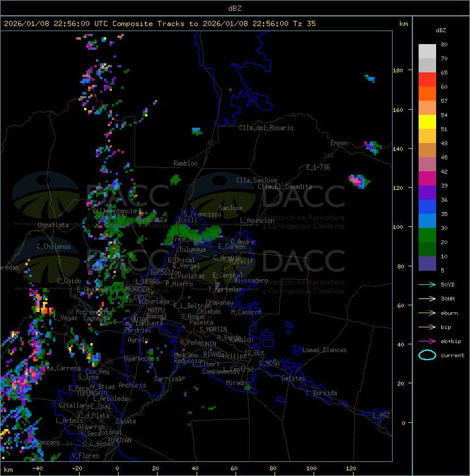Click the 'Divisadero' map label

pos(251,280)
